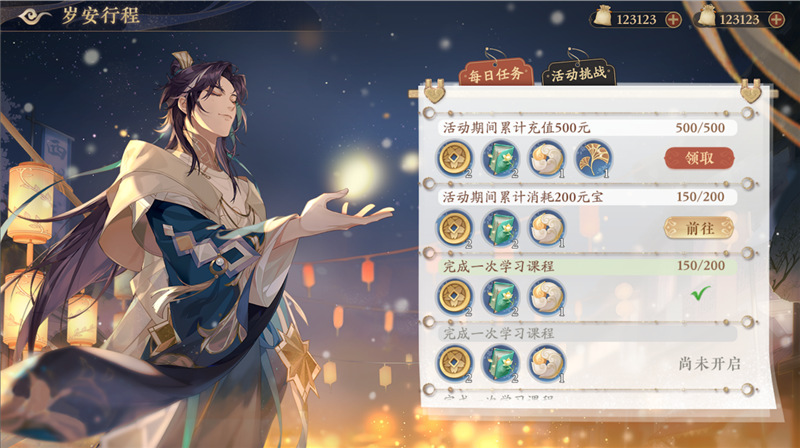Screen dimensions: 800x448
Task: Tap the green checkmark on completed task
Action: (x=701, y=293)
